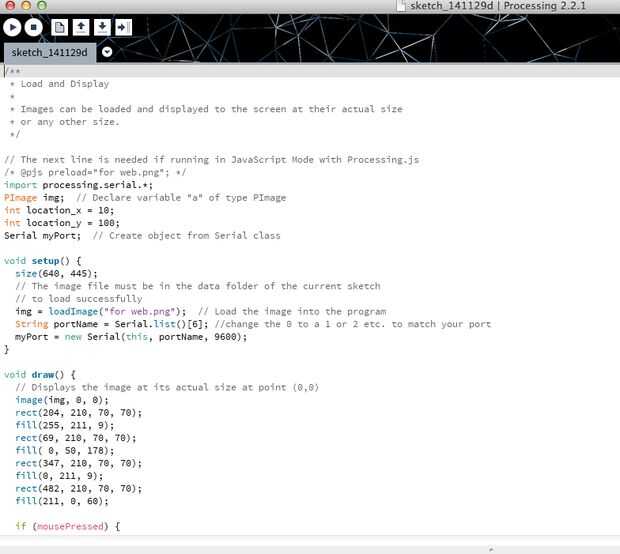The width and height of the screenshot is (620, 554).
Task: Run the sketch with the Play button
Action: tap(12, 27)
